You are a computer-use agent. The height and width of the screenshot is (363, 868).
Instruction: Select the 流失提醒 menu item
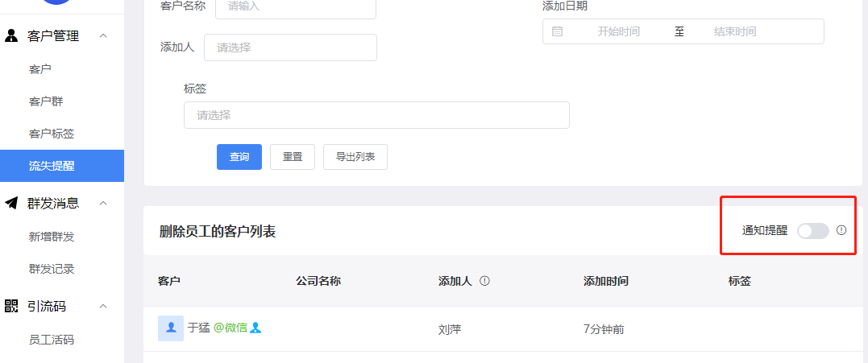tap(62, 166)
